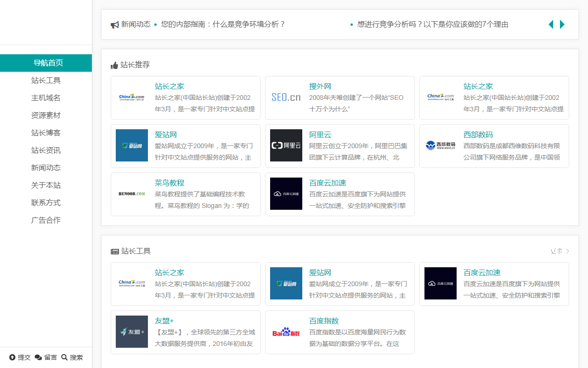Open the 阿里云 title link
The image size is (588, 368).
tap(320, 135)
